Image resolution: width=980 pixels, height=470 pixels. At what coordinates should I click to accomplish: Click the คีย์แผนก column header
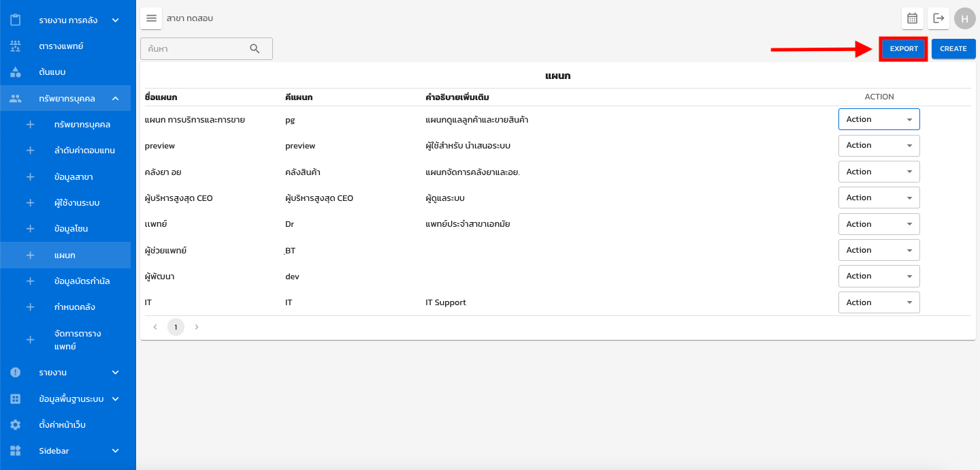tap(299, 97)
